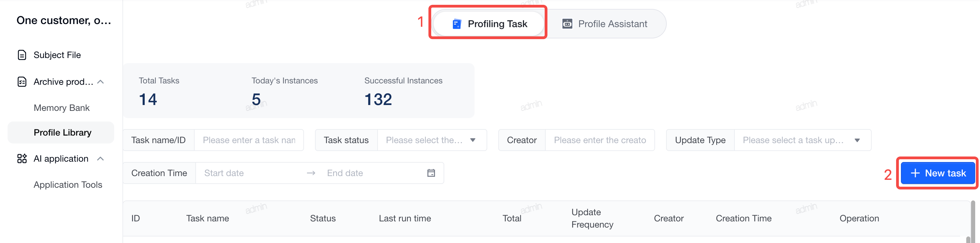Click the plus icon on New task
Screen dimensions: 980x243
click(915, 173)
